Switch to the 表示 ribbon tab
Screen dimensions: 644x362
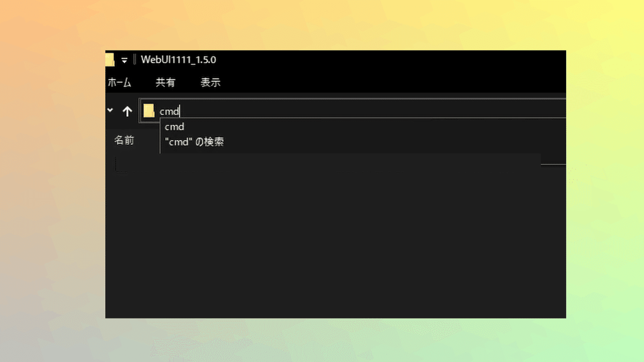pyautogui.click(x=210, y=83)
